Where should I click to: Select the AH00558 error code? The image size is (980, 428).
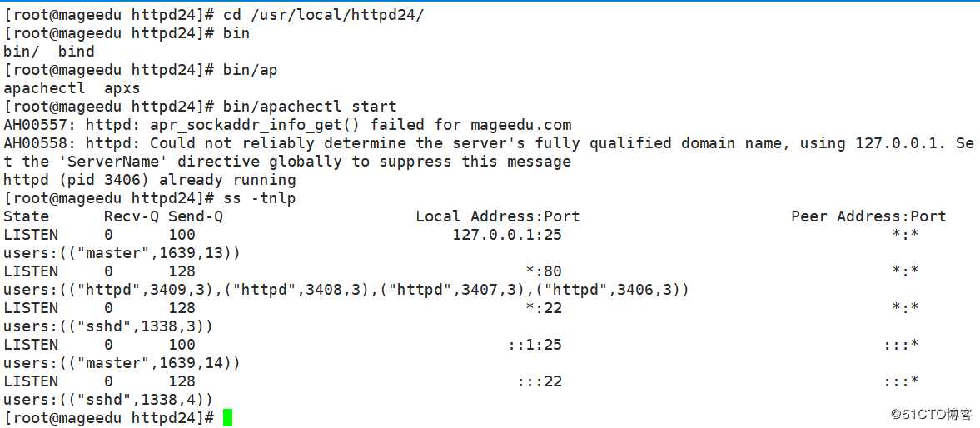click(x=35, y=143)
